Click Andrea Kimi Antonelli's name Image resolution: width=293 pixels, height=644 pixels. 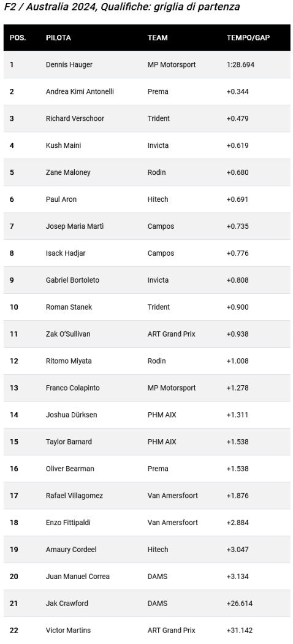[80, 91]
